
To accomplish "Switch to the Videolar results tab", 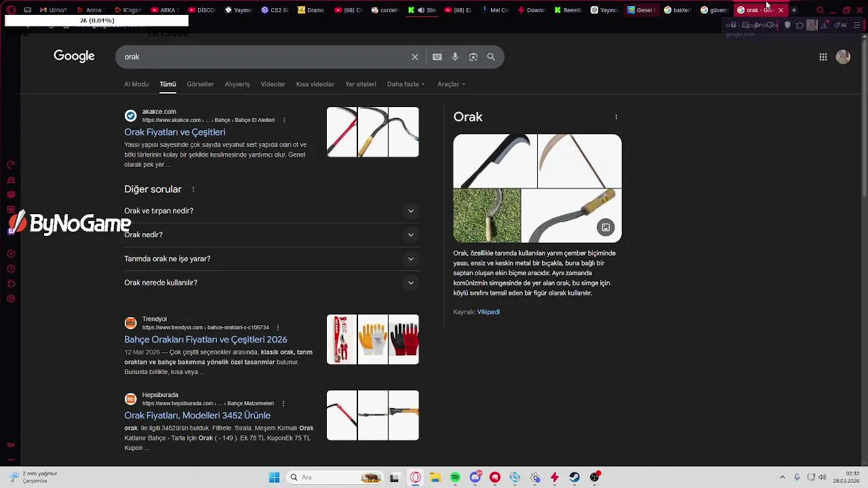I will 273,84.
